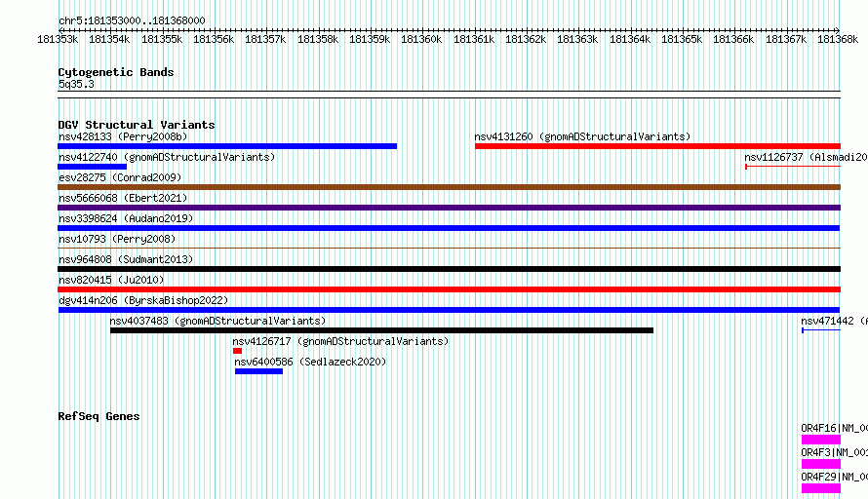Click the 181353k ruler tick label
The height and width of the screenshot is (499, 868).
[58, 39]
